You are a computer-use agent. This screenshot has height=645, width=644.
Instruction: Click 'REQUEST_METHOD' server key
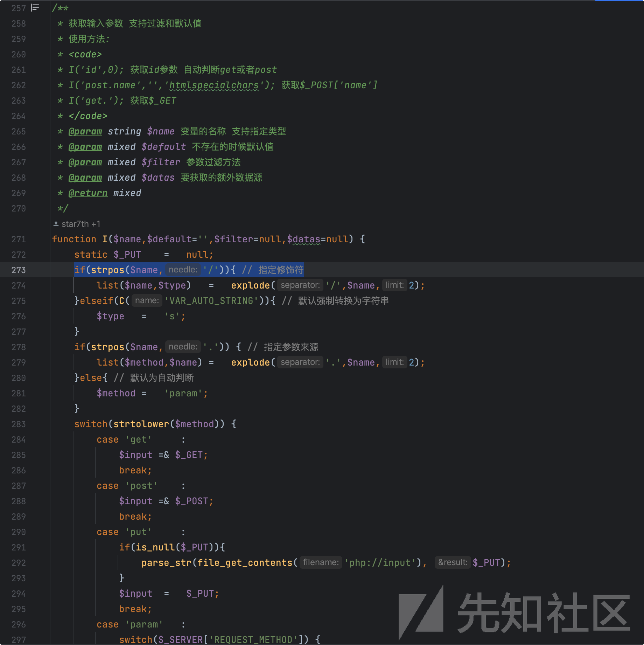tap(253, 640)
